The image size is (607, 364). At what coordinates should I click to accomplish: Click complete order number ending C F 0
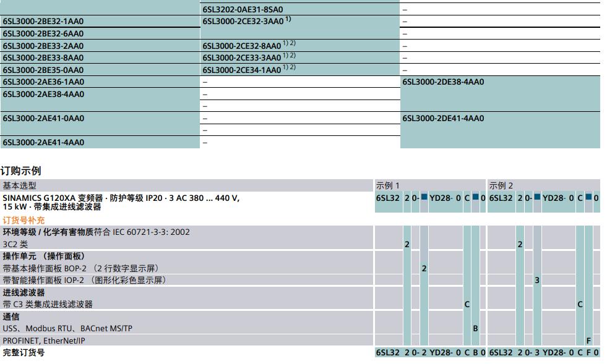[x=544, y=352]
